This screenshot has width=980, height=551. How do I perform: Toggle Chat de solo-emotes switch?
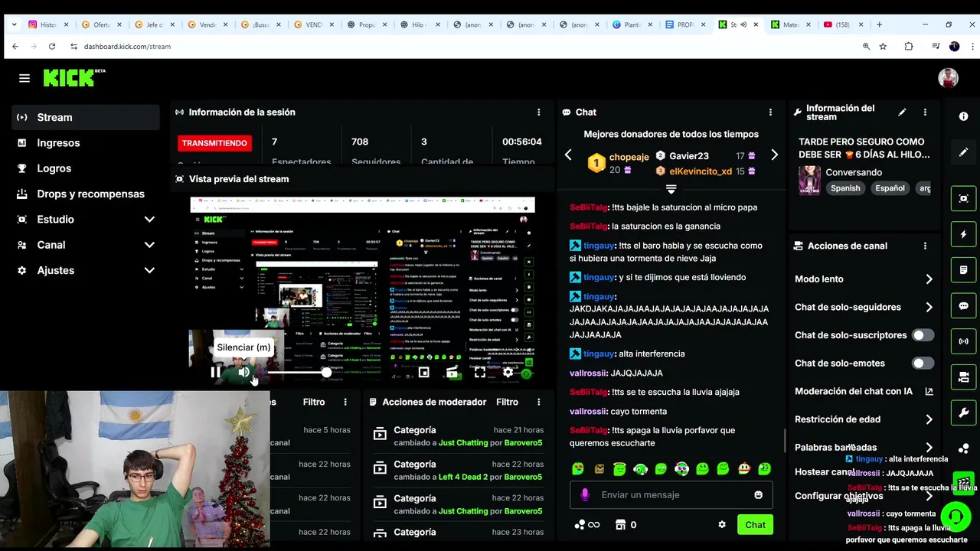(922, 364)
